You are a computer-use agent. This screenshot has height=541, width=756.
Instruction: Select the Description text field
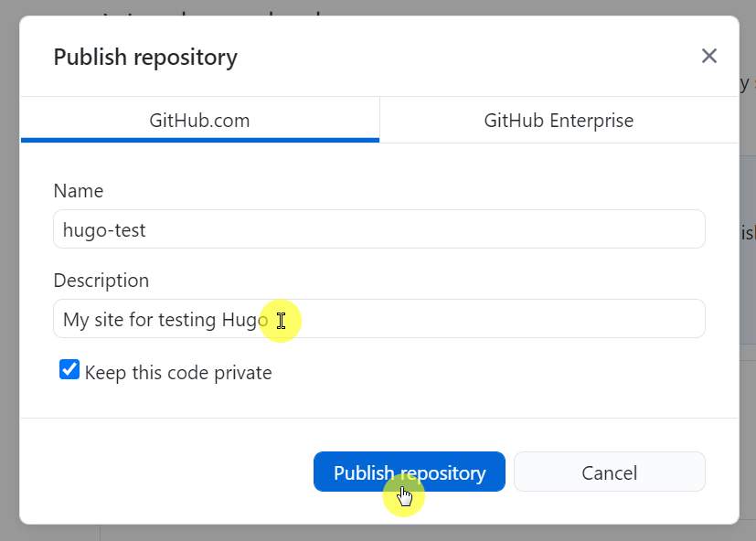(x=378, y=318)
